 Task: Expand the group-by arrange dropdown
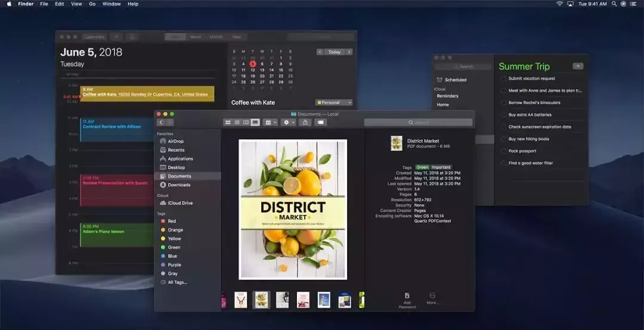pyautogui.click(x=271, y=122)
